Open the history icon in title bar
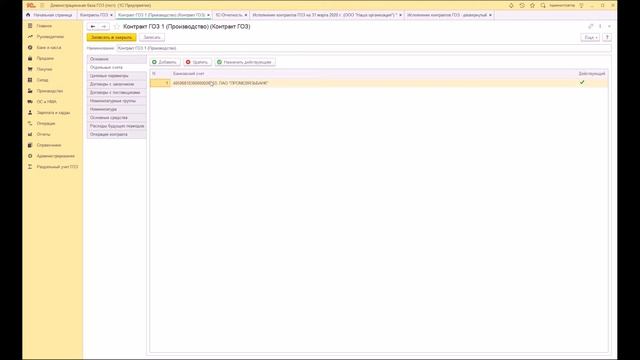The height and width of the screenshot is (360, 640). tap(522, 5)
